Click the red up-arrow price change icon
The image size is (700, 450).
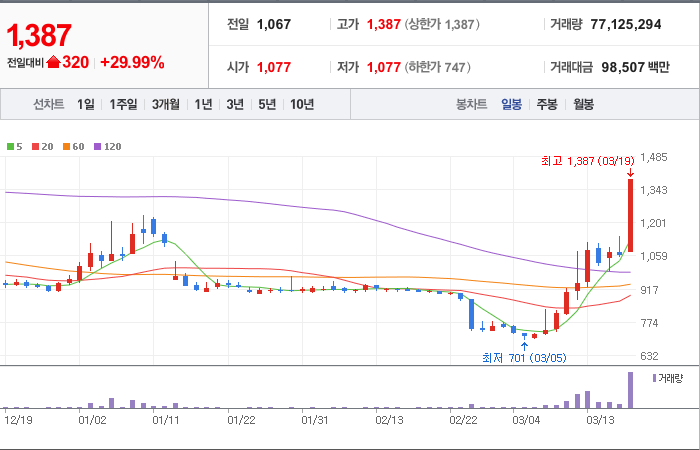pos(53,62)
